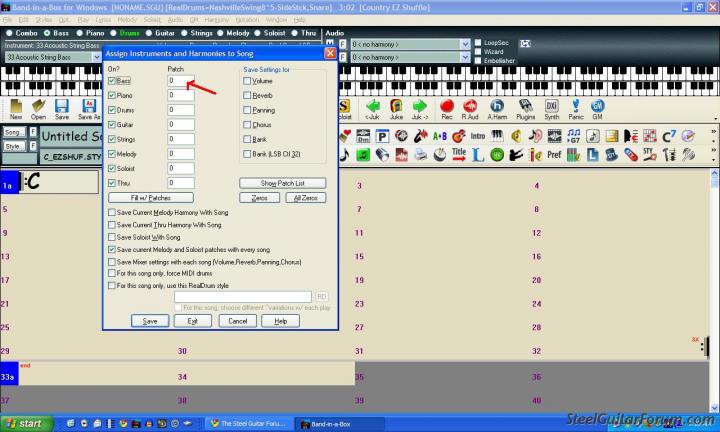Click the Save toolbar icon

pyautogui.click(x=62, y=110)
